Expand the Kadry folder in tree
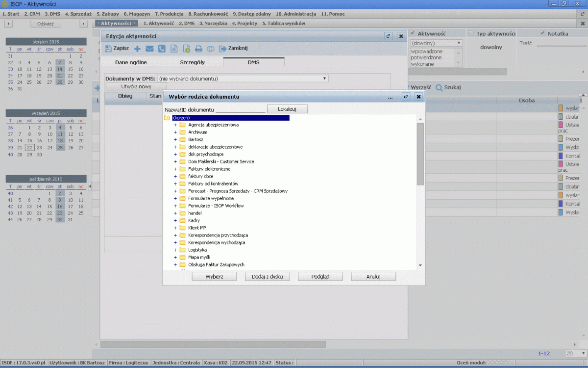Viewport: 588px width, 368px height. click(175, 221)
